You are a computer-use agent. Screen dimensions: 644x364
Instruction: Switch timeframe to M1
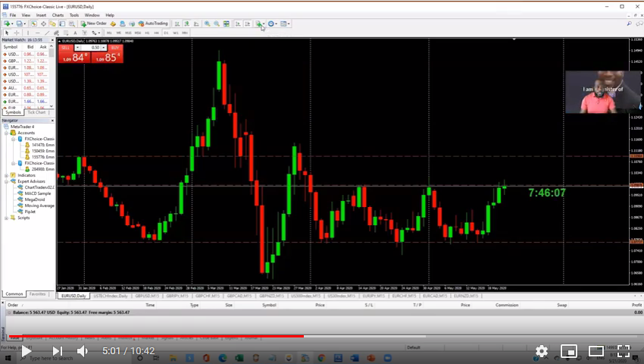coord(109,33)
